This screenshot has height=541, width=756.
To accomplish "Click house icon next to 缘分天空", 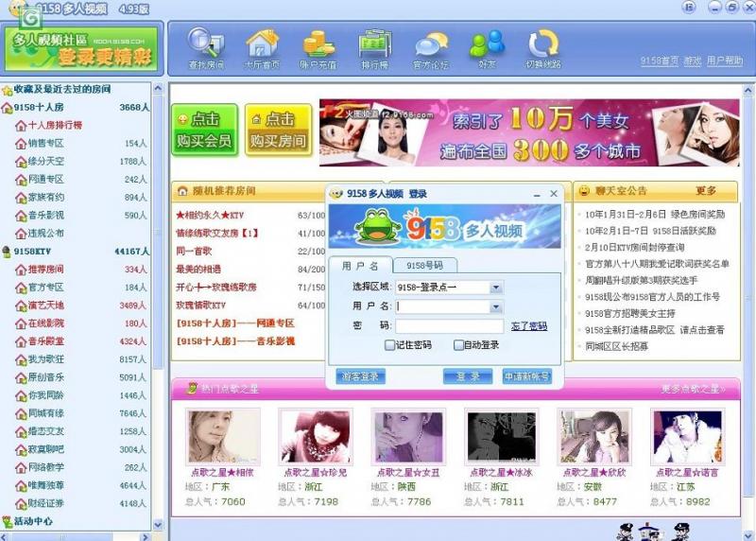I will point(21,162).
